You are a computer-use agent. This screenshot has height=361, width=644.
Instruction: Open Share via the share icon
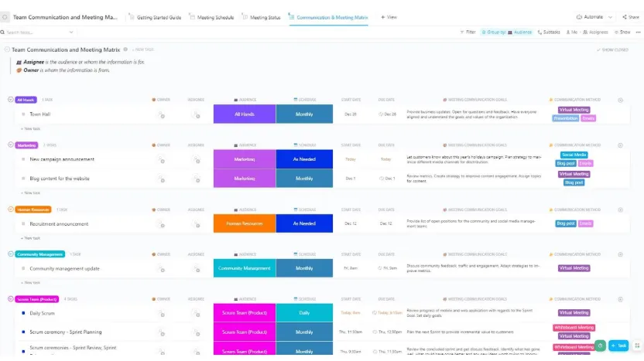click(625, 17)
